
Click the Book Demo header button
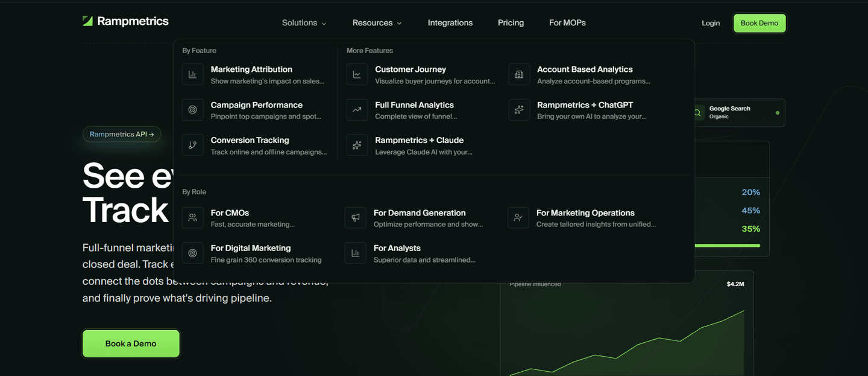(759, 23)
